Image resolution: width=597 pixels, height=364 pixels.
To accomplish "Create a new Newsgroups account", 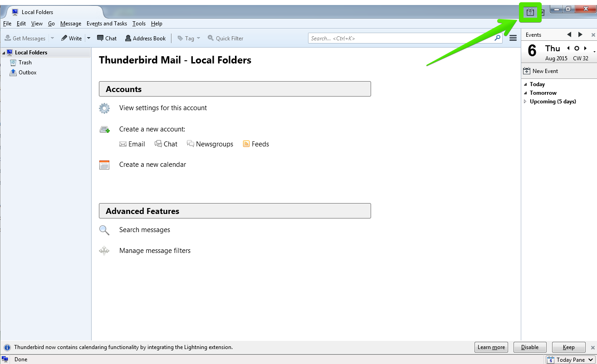I will point(210,144).
